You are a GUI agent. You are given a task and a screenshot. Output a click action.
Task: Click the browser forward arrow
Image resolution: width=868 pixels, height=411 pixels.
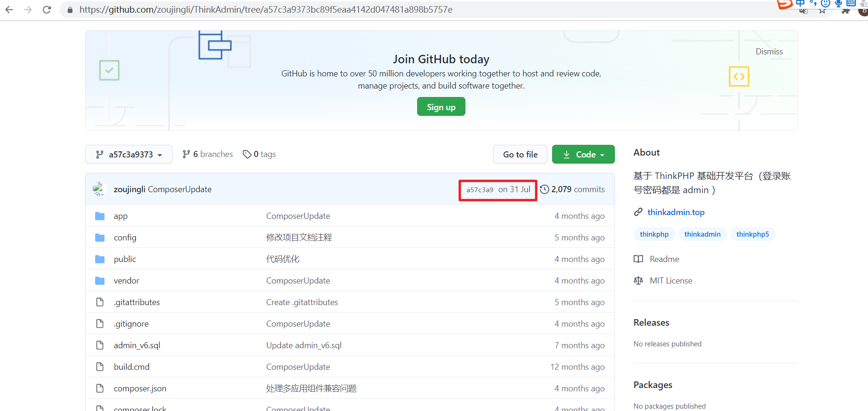tap(28, 9)
